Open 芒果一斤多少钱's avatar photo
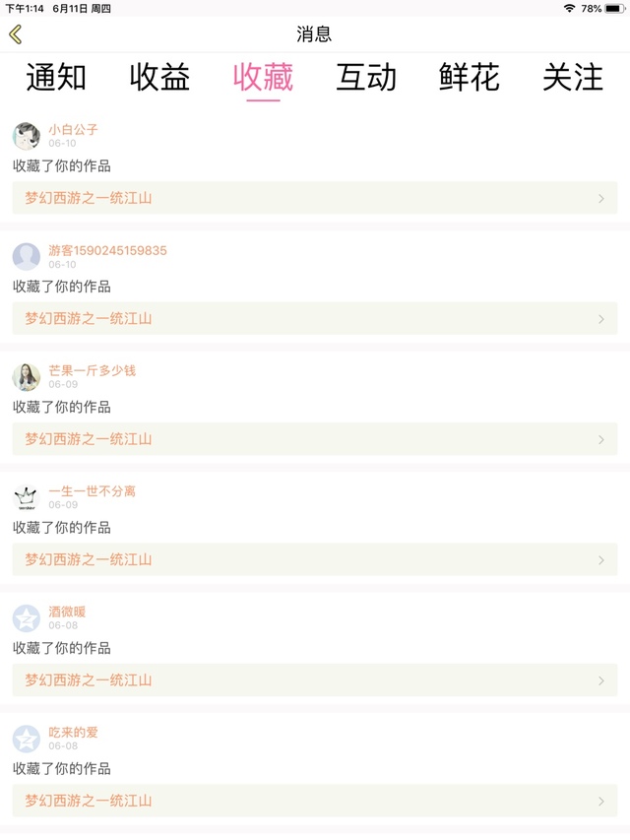The height and width of the screenshot is (840, 630). (x=27, y=377)
